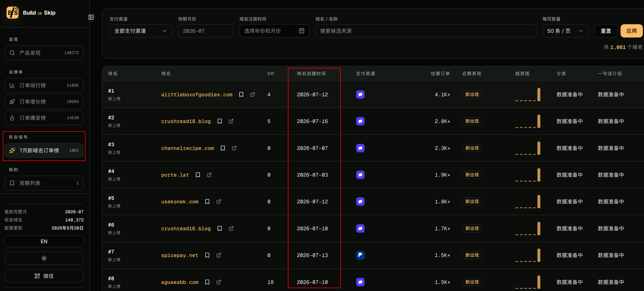The image size is (644, 291).
Task: Open crushread18.blog external link icon
Action: pyautogui.click(x=231, y=121)
